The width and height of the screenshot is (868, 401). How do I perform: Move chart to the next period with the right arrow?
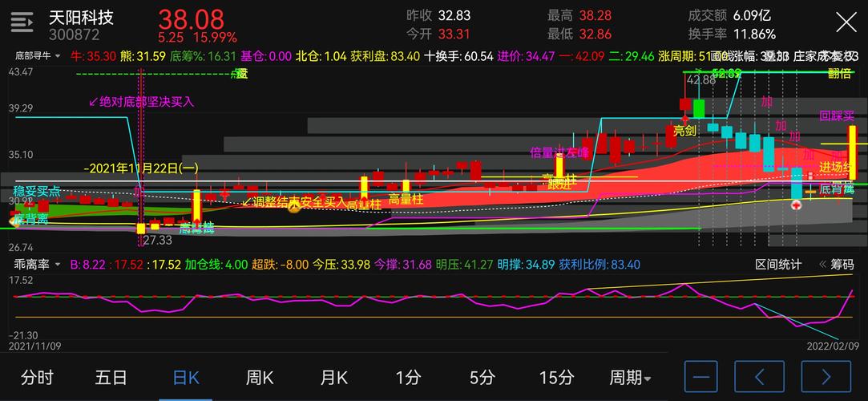826,377
